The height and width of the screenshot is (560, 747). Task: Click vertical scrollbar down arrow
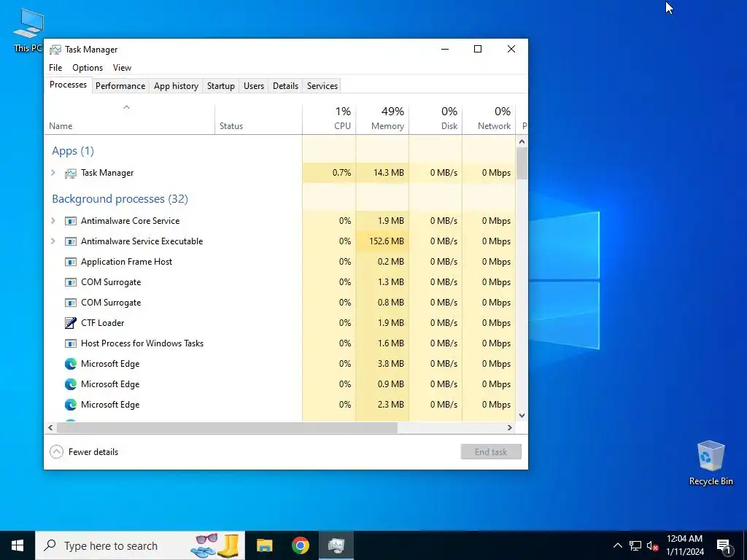522,415
